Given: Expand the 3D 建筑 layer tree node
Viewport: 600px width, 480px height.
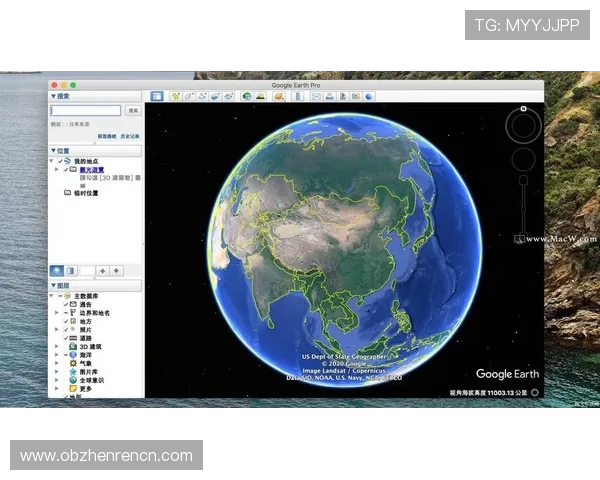Looking at the screenshot, I should coord(56,346).
